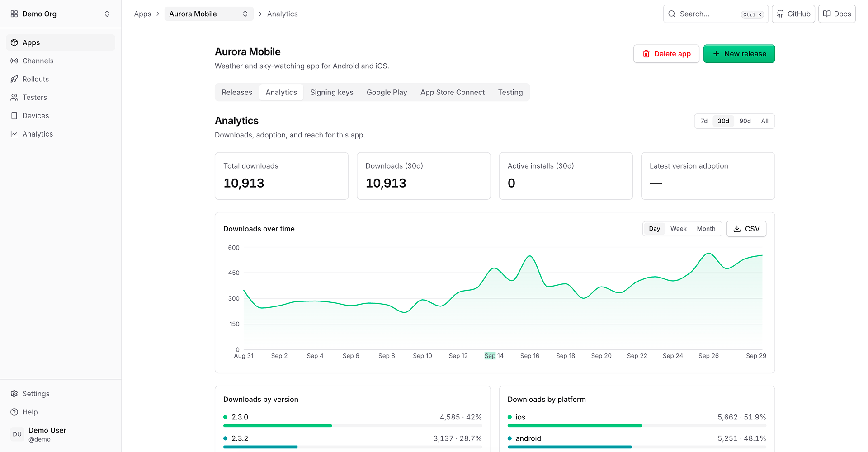Screen dimensions: 868x452
Task: Open the Signing keys tab
Action: coord(332,92)
